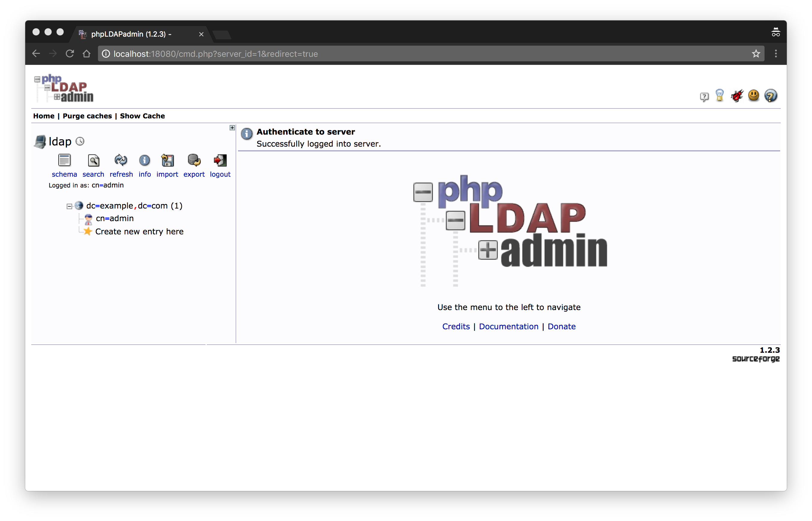Open the Credits link
Viewport: 812px width, 521px height.
click(x=456, y=327)
